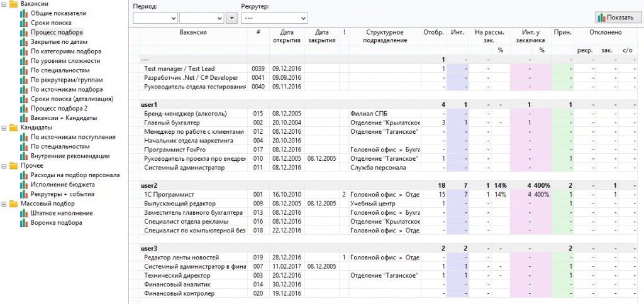This screenshot has height=304, width=644.
Task: Click the Штатное наполнение chart icon
Action: 25,213
